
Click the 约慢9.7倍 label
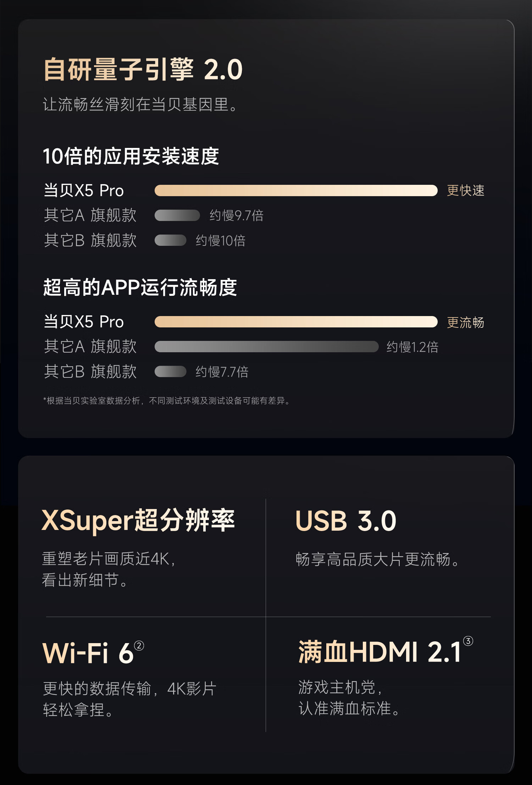click(x=237, y=215)
